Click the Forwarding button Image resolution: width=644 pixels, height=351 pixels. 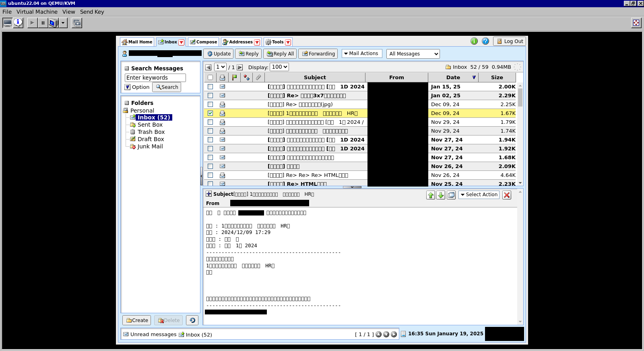tap(318, 54)
